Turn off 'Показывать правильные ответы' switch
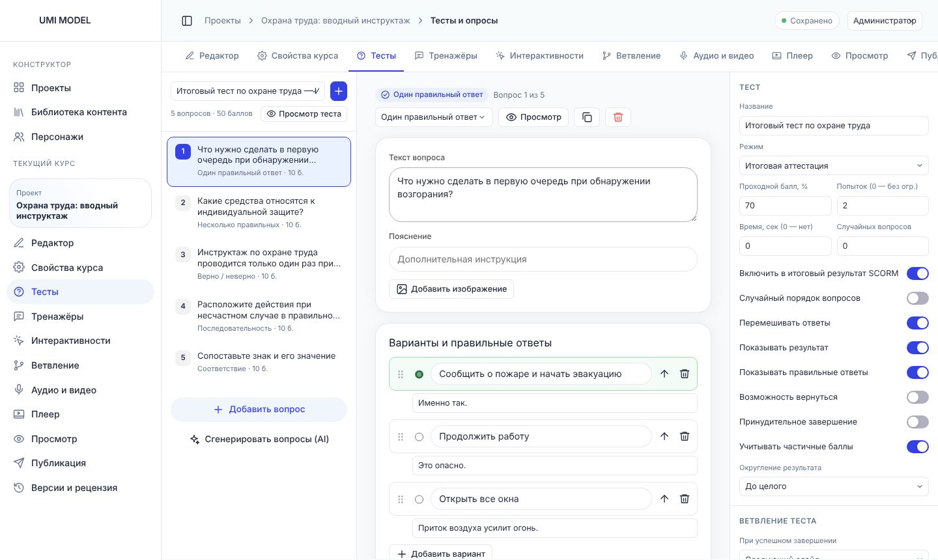The height and width of the screenshot is (560, 938). (917, 372)
